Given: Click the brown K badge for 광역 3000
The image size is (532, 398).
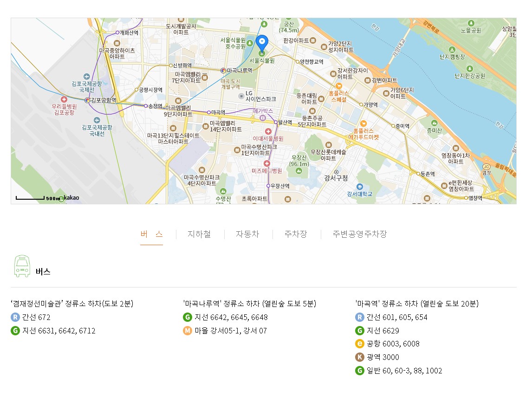Looking at the screenshot, I should 359,358.
